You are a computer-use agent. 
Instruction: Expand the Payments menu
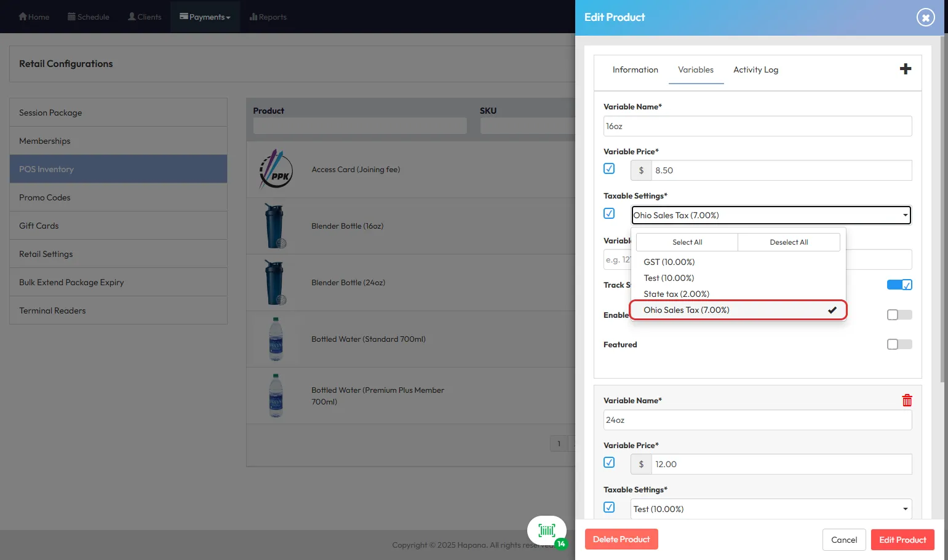[205, 17]
